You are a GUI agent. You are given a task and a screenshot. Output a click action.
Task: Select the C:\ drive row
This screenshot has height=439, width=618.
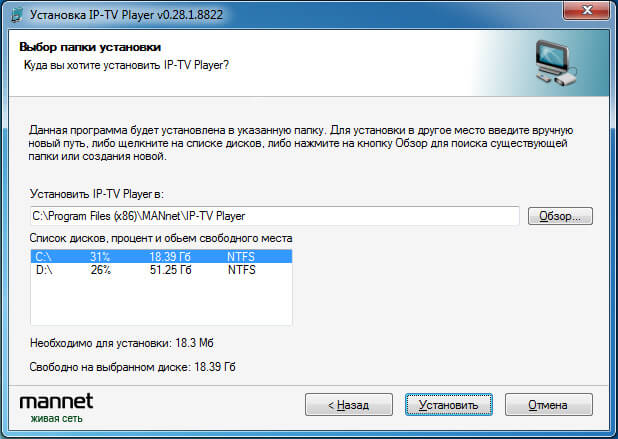161,257
